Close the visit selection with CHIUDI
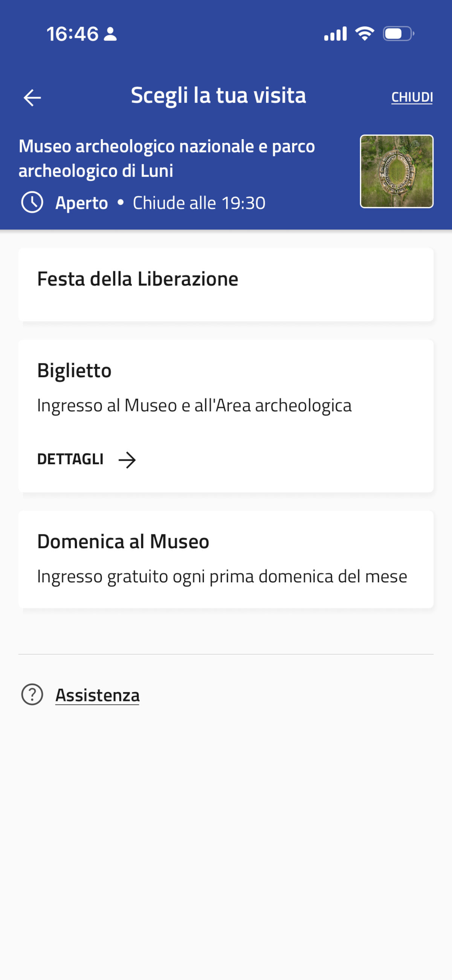Image resolution: width=452 pixels, height=980 pixels. (412, 98)
